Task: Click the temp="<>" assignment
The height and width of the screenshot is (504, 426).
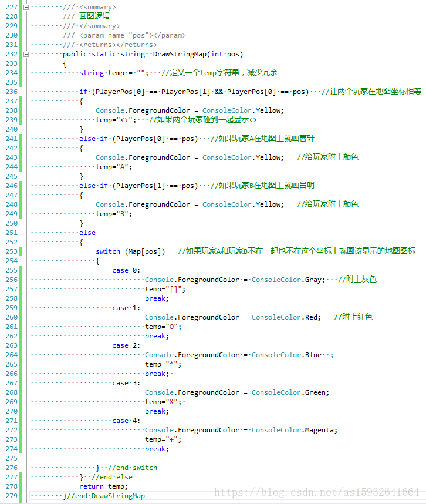Action: [x=116, y=120]
